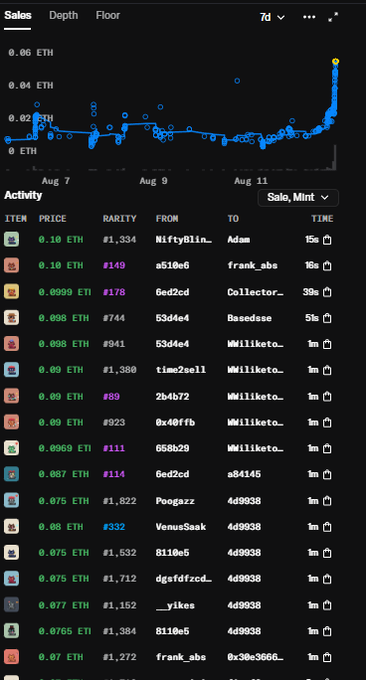The height and width of the screenshot is (680, 366).
Task: Open buyer Collector... profile
Action: pyautogui.click(x=255, y=292)
